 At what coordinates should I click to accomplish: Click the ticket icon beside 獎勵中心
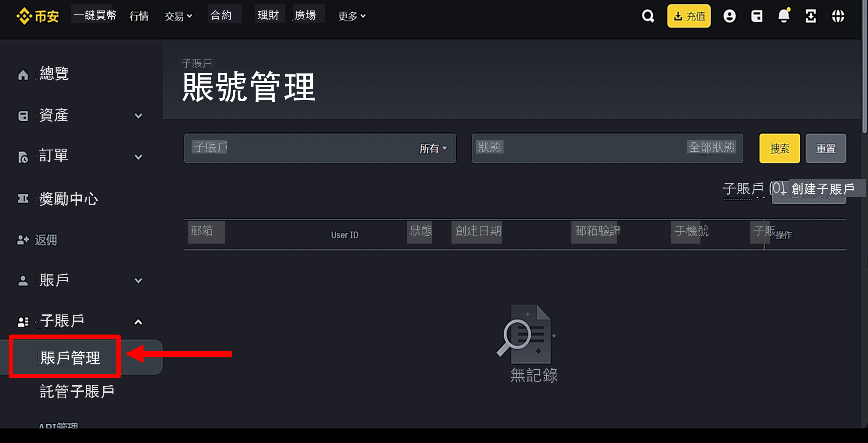(23, 199)
